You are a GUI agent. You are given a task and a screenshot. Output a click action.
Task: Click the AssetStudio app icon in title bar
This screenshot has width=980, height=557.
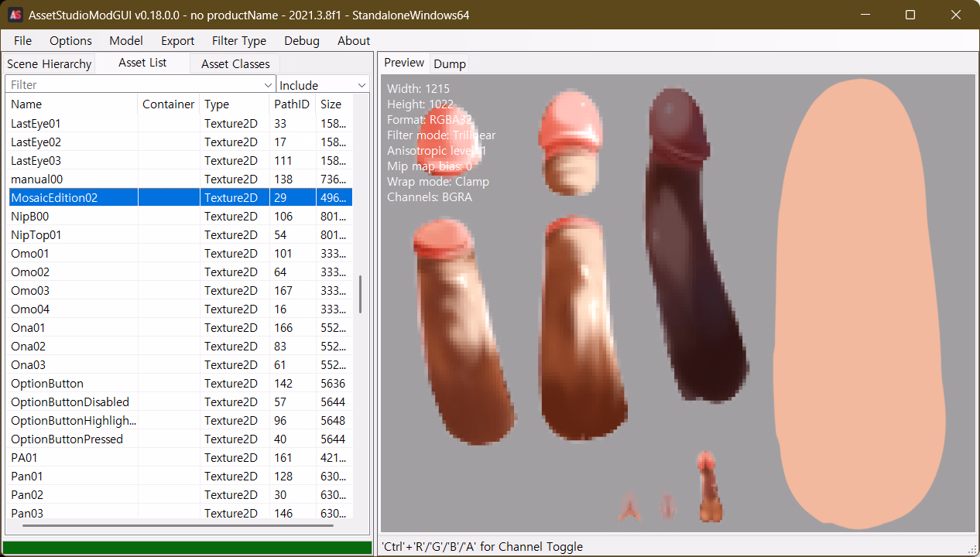coord(15,15)
